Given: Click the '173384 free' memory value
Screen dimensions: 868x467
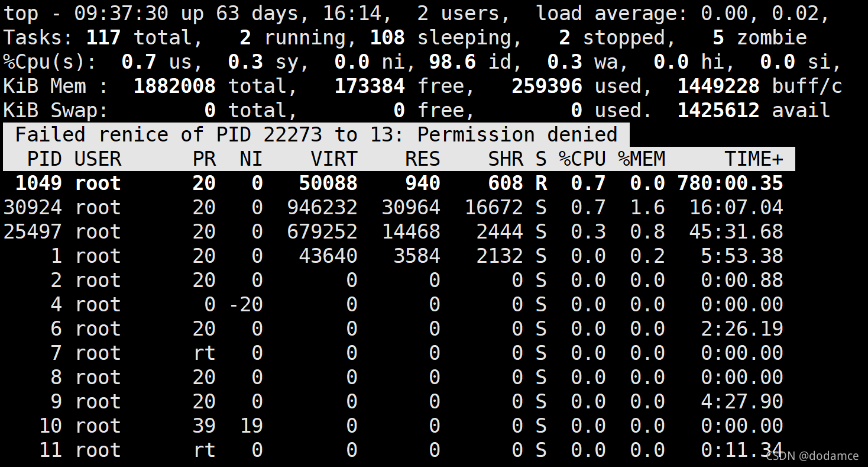Looking at the screenshot, I should 400,86.
